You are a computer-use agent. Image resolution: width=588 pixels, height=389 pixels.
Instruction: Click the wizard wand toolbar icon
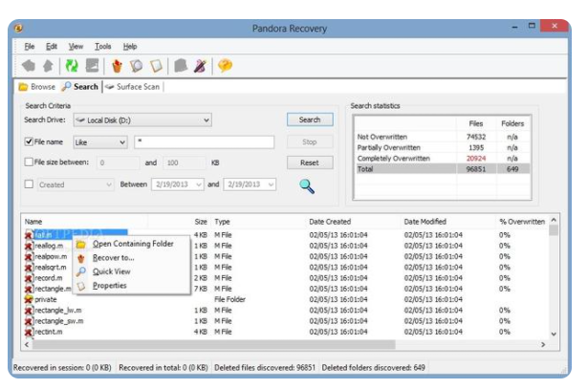pyautogui.click(x=200, y=65)
